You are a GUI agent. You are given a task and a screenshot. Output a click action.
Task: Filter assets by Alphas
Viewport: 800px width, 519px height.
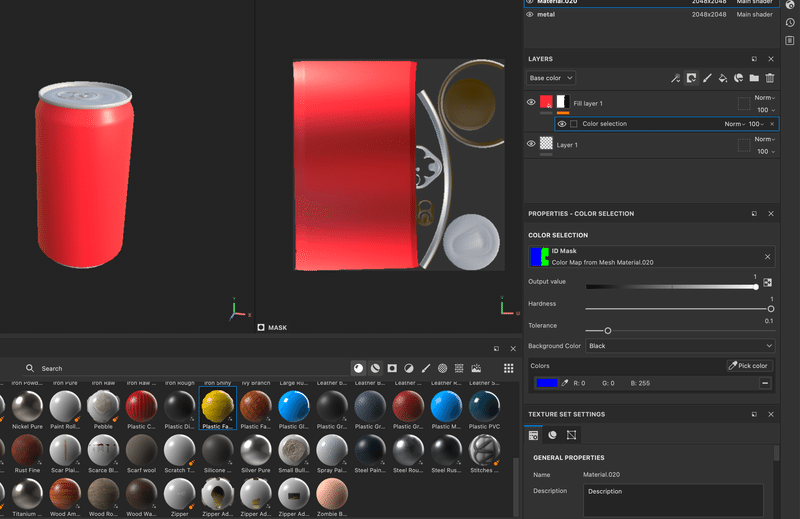click(442, 368)
